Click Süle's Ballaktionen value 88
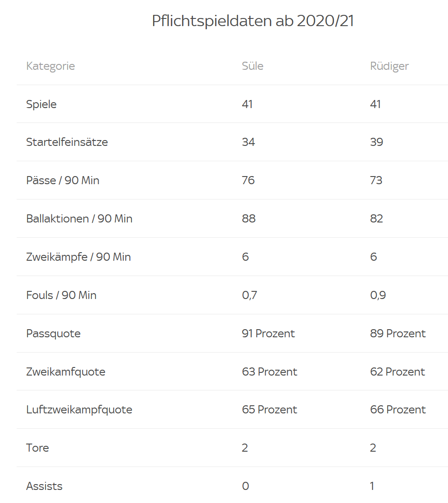Screen dimensions: 448x503 pyautogui.click(x=249, y=218)
